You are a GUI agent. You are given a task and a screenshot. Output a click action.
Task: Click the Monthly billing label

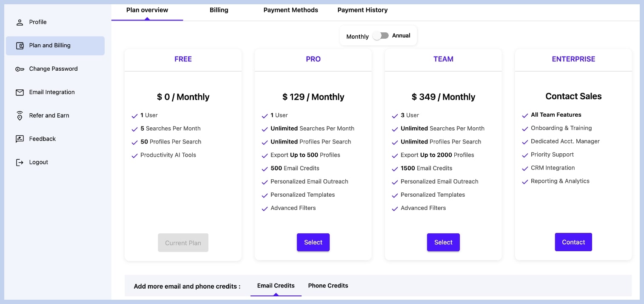tap(357, 37)
